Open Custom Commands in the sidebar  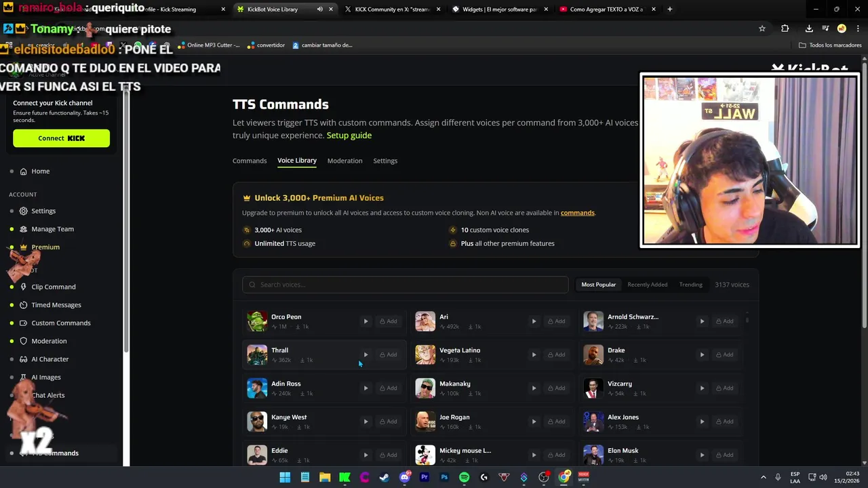tap(60, 323)
